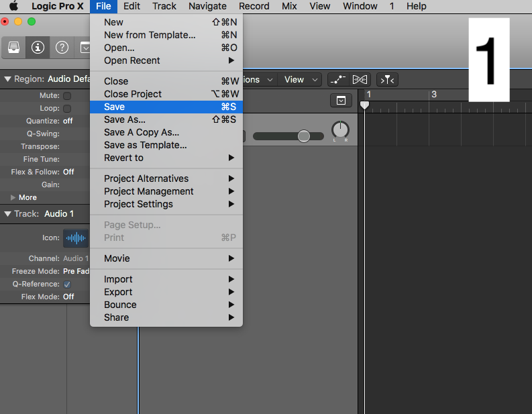
Task: Click the automation curve tool icon
Action: tap(337, 80)
